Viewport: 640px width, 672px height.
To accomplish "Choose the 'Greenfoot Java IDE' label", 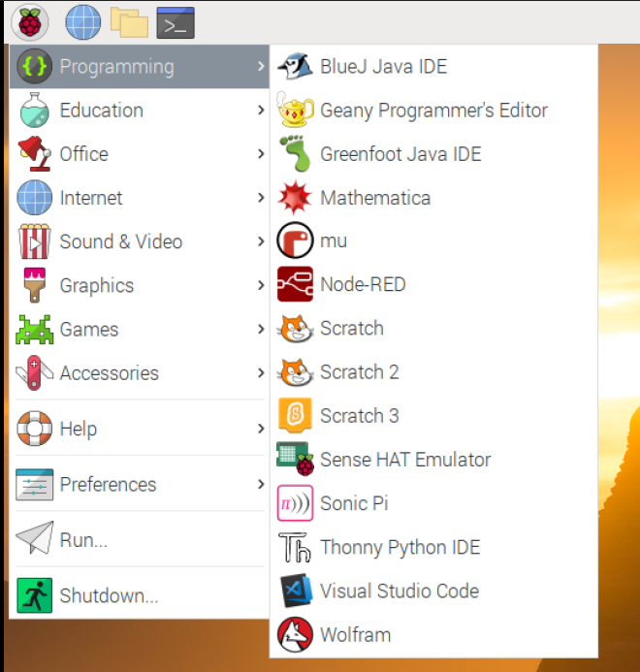I will point(400,154).
